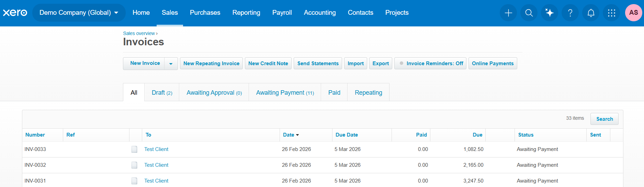Click the New Credit Note button
644x187 pixels.
[x=268, y=63]
